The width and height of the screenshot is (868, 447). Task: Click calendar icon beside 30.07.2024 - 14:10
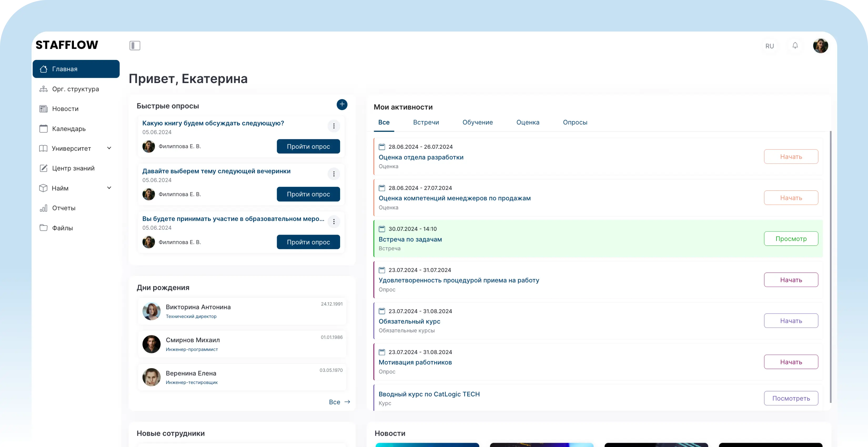382,229
